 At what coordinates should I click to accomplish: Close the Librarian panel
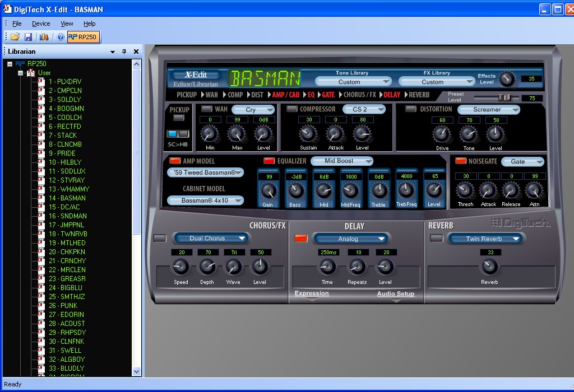pyautogui.click(x=136, y=52)
